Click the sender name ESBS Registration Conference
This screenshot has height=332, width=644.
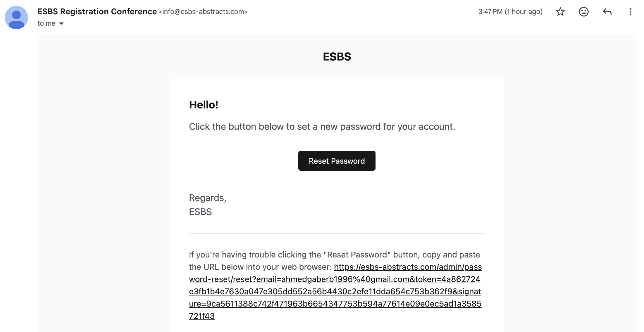(x=97, y=11)
